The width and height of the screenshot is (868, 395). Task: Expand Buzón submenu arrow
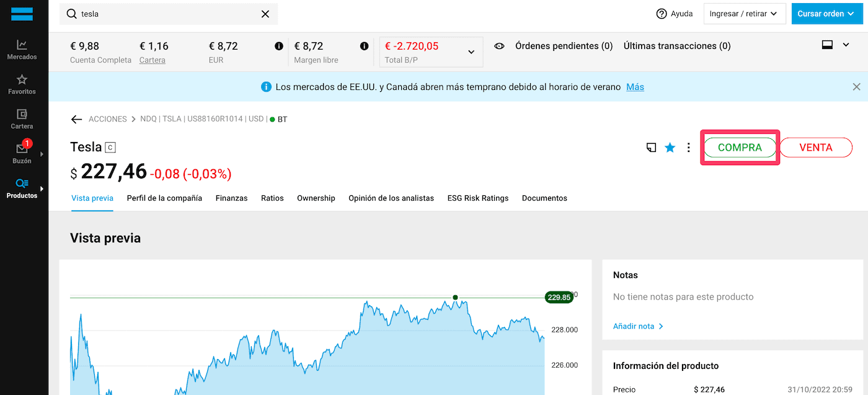[42, 154]
